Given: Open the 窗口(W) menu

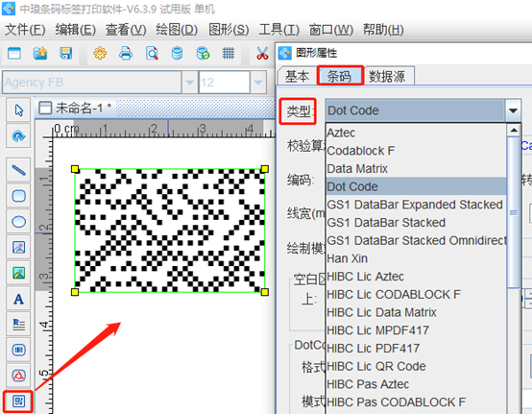Looking at the screenshot, I should (x=330, y=30).
